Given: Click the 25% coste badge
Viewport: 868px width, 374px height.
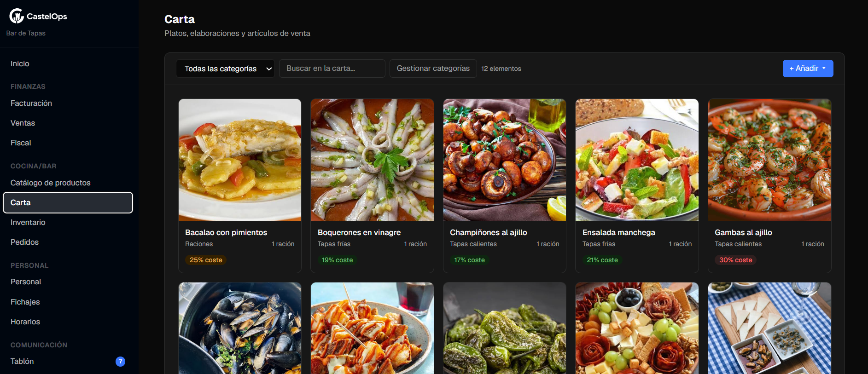Looking at the screenshot, I should coord(206,260).
